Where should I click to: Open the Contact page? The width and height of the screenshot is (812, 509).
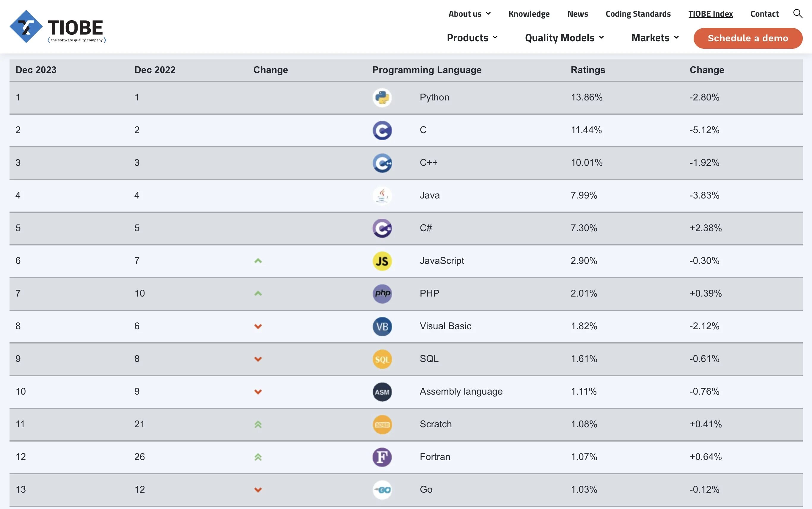[x=764, y=14]
